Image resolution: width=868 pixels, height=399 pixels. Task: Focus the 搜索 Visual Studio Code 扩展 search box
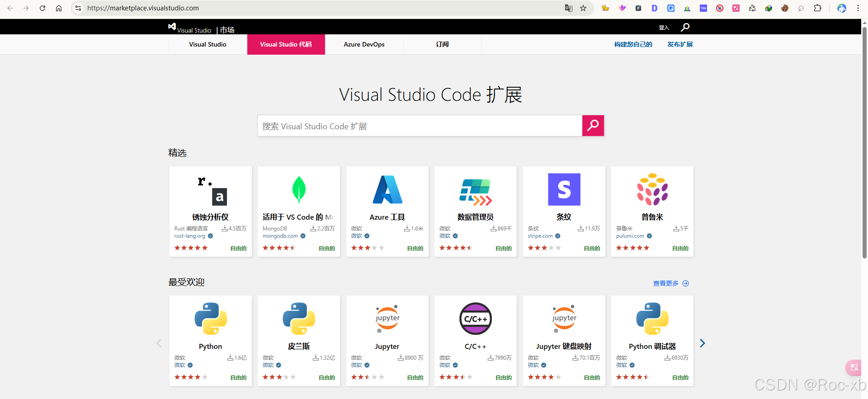(x=420, y=126)
